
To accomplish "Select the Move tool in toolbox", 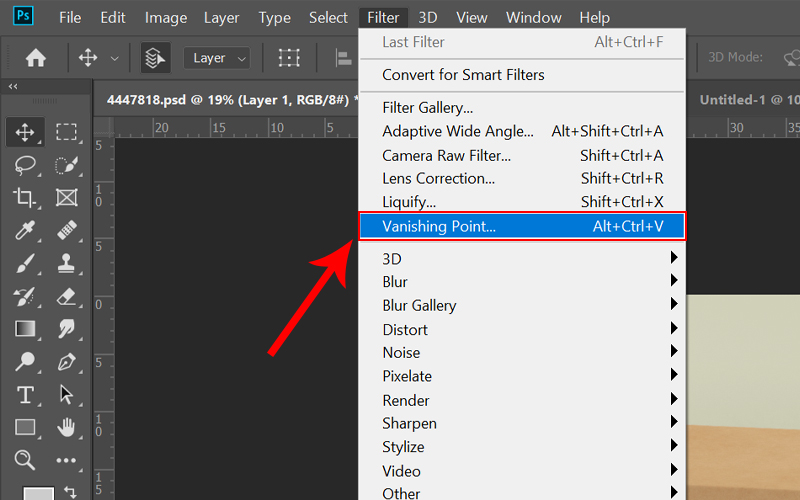I will 25,132.
